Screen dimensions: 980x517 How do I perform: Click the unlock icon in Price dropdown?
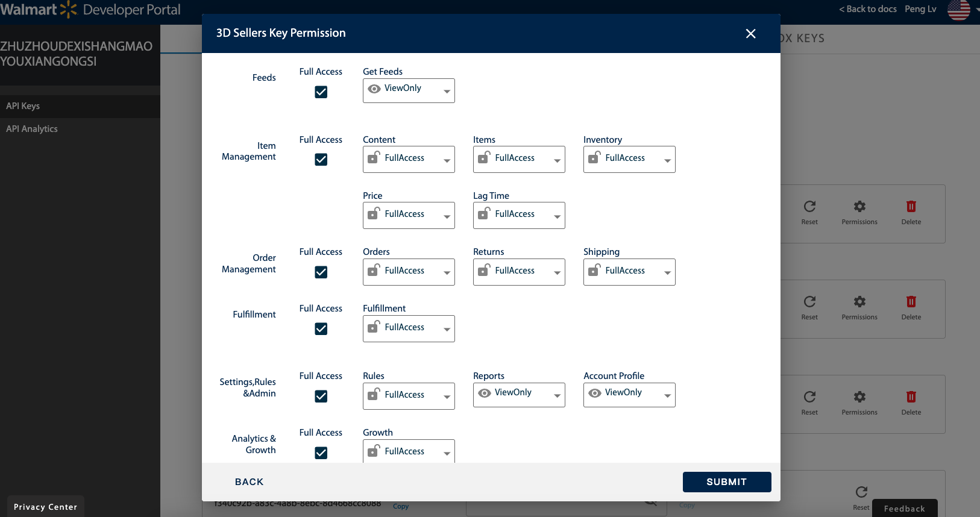374,213
